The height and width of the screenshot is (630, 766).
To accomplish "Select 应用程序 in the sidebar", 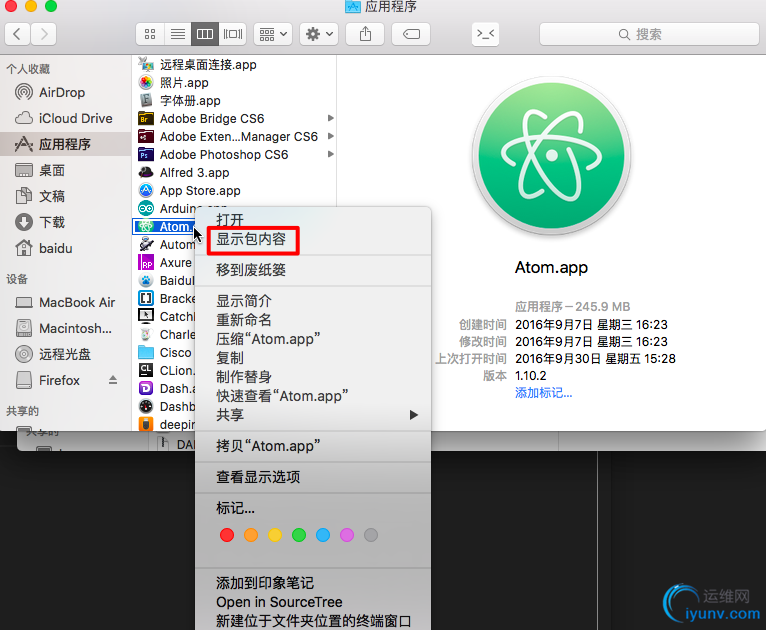I will coord(64,144).
